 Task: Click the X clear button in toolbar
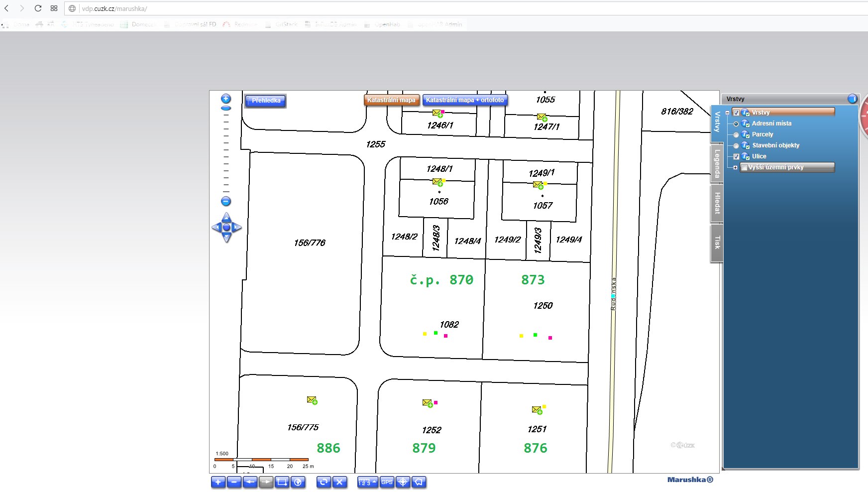click(339, 482)
